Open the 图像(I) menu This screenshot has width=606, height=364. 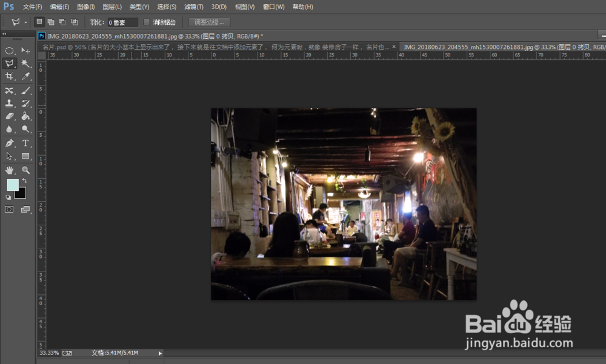(86, 7)
